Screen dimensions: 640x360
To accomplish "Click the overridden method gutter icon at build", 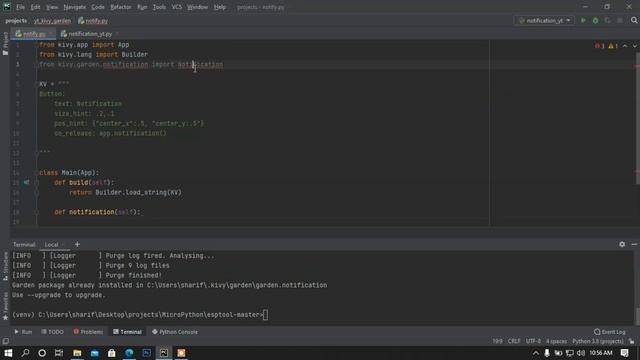I will [27, 182].
